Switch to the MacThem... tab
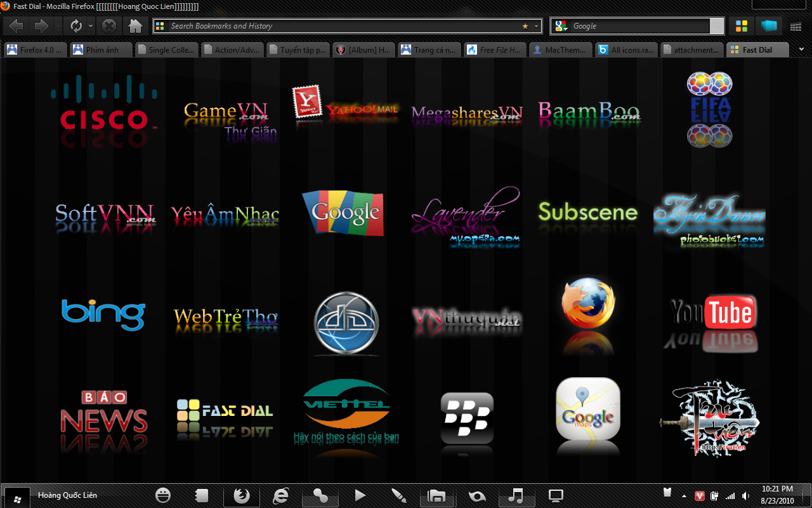Viewport: 812px width, 508px height. tap(561, 50)
